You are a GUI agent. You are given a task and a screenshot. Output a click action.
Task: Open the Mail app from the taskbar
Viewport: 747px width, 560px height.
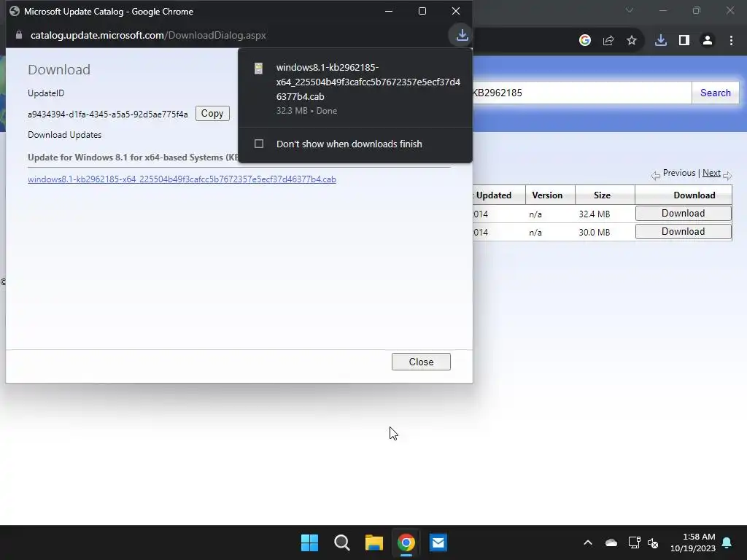click(438, 542)
